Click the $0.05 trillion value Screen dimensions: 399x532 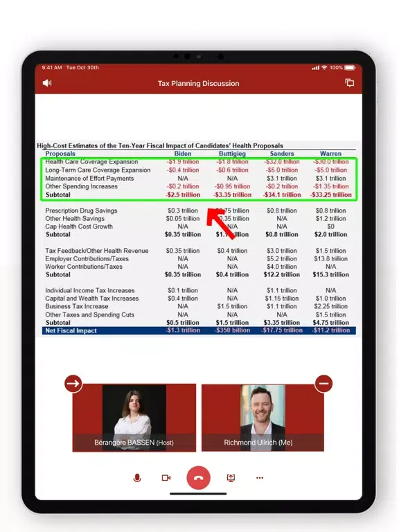click(x=183, y=219)
